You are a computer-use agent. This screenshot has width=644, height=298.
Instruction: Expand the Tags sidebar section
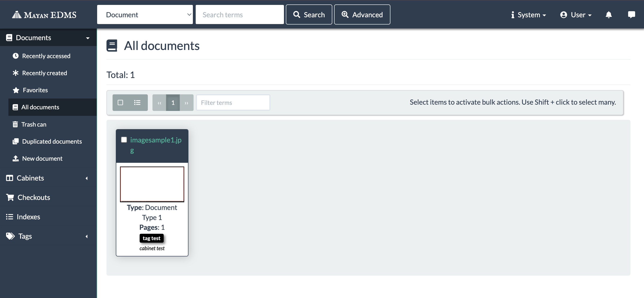25,236
